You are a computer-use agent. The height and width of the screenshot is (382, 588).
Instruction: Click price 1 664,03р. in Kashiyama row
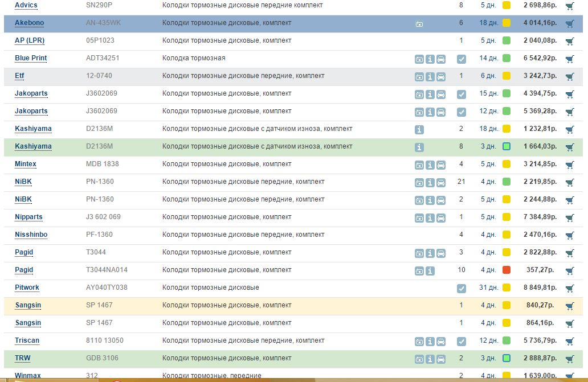[540, 146]
